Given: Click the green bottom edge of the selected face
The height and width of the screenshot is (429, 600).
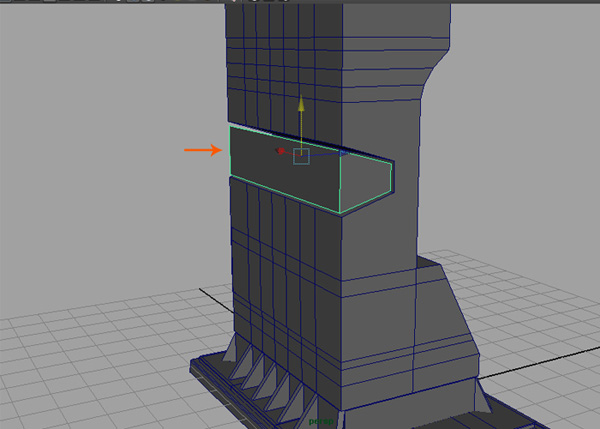Looking at the screenshot, I should point(285,194).
